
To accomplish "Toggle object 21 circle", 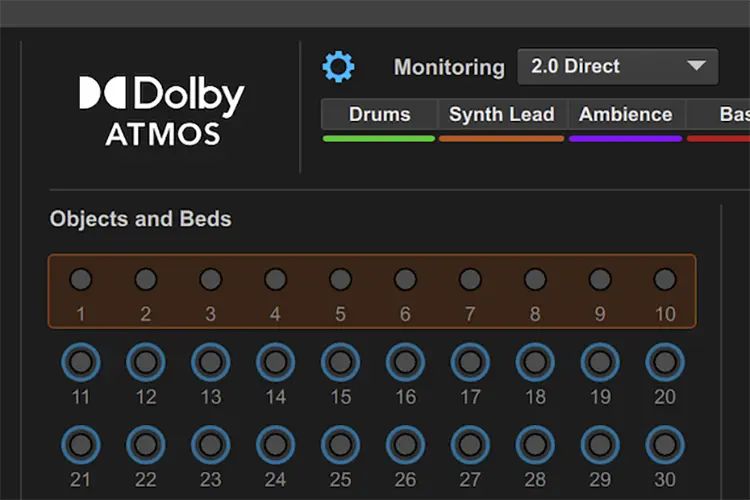I will [x=81, y=445].
